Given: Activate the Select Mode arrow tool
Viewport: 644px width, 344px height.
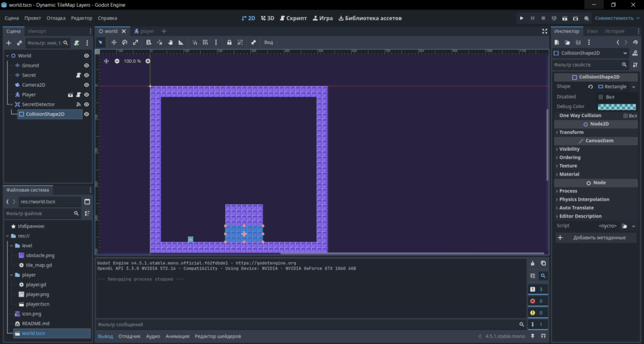Looking at the screenshot, I should click(x=101, y=42).
